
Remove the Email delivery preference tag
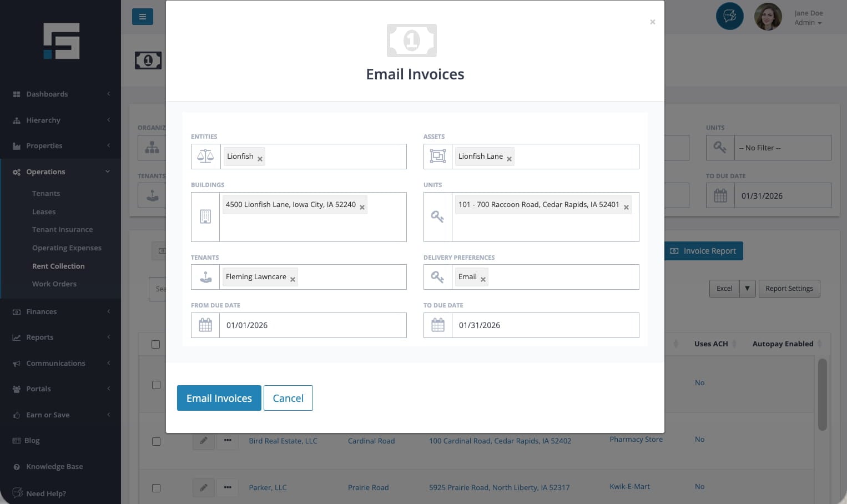pos(483,279)
